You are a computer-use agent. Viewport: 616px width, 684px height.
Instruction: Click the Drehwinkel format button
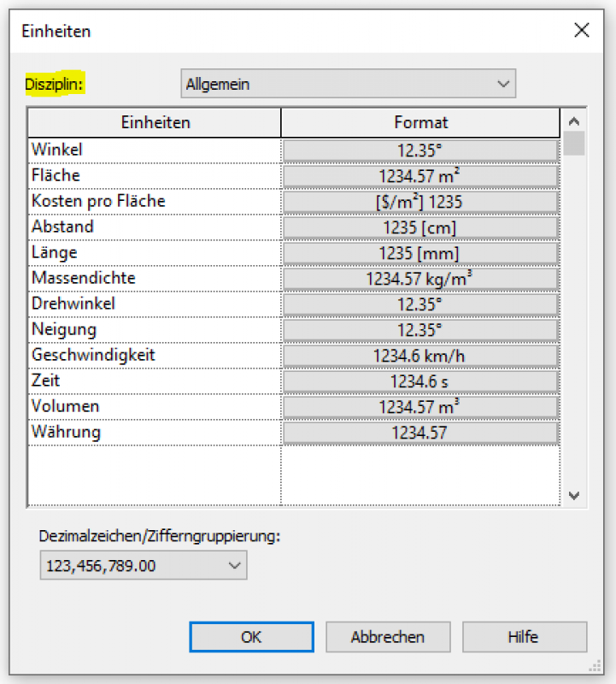pyautogui.click(x=419, y=304)
